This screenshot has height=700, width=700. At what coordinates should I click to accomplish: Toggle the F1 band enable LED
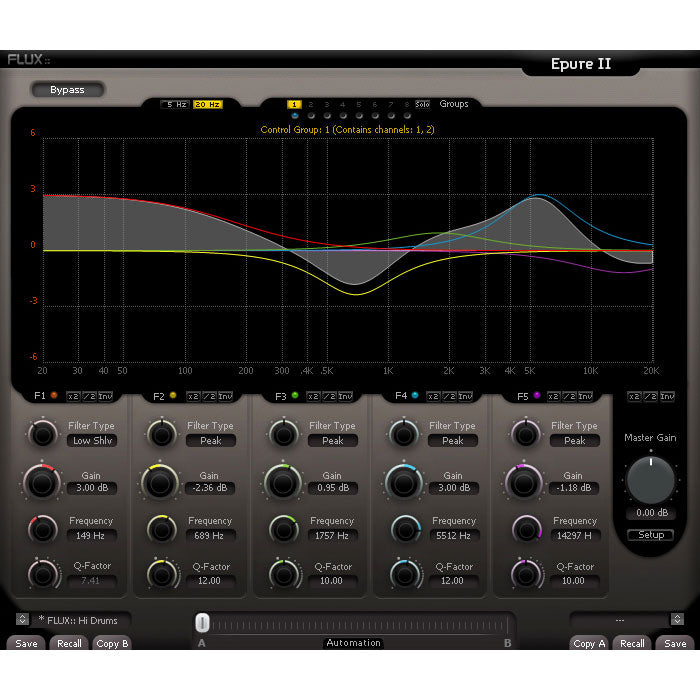[54, 395]
